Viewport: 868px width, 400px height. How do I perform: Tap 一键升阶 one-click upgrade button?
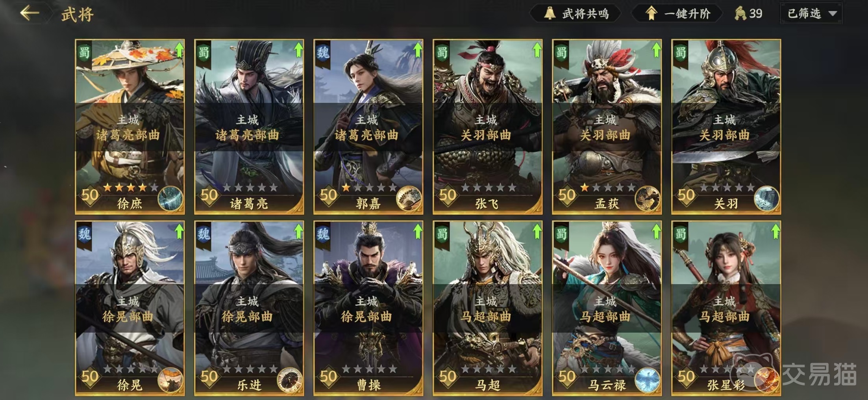pyautogui.click(x=678, y=14)
